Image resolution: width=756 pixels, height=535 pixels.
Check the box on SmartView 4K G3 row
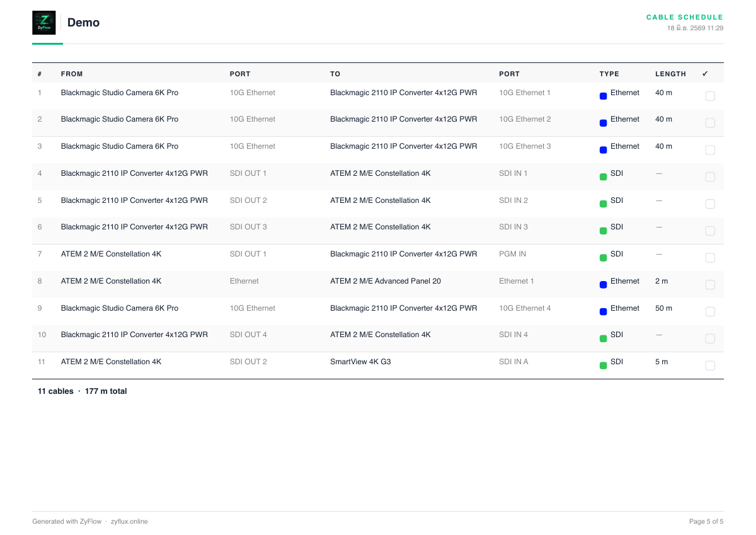point(710,365)
